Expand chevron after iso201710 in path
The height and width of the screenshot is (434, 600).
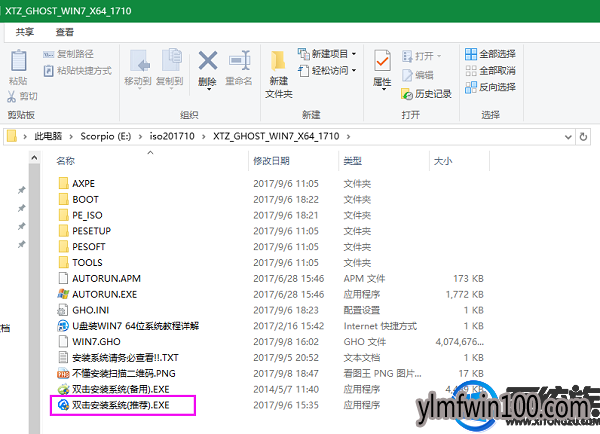pyautogui.click(x=204, y=136)
